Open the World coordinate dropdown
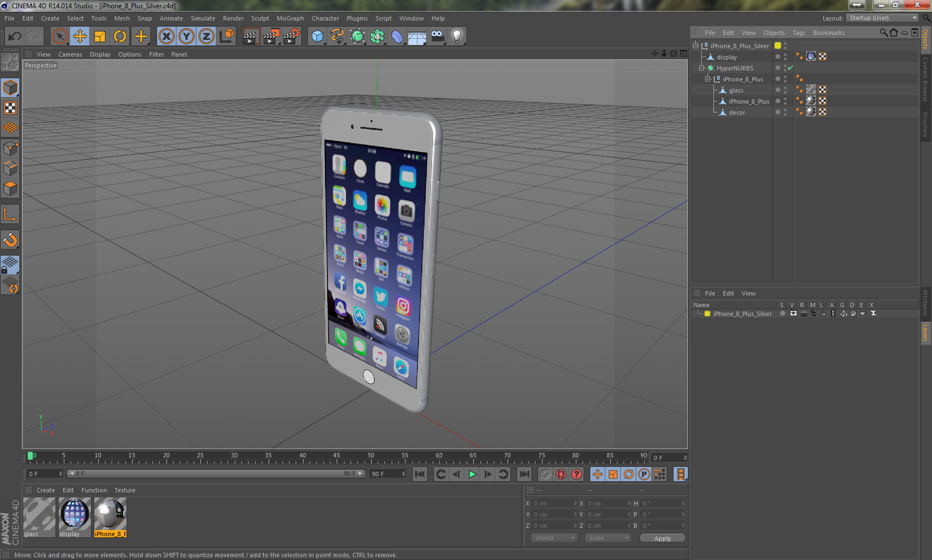 (555, 538)
